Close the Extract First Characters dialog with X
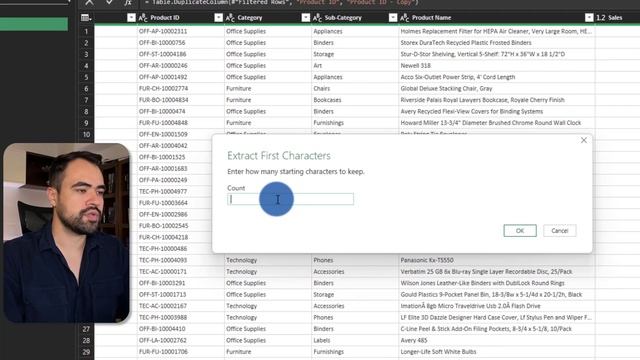The height and width of the screenshot is (360, 640). 584,140
